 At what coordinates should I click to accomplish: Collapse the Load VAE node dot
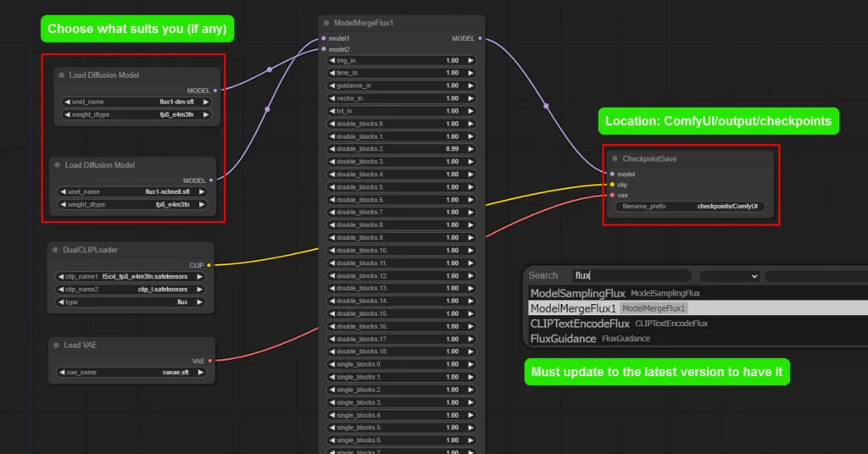pos(56,345)
